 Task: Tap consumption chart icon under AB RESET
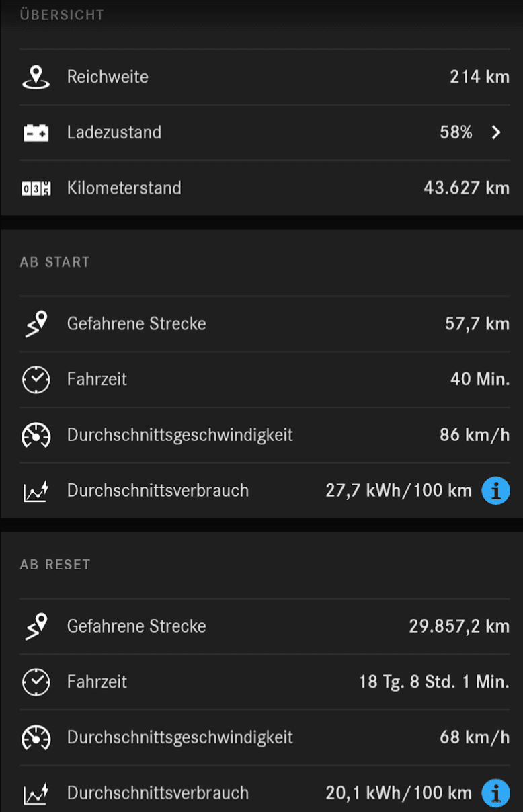[36, 794]
